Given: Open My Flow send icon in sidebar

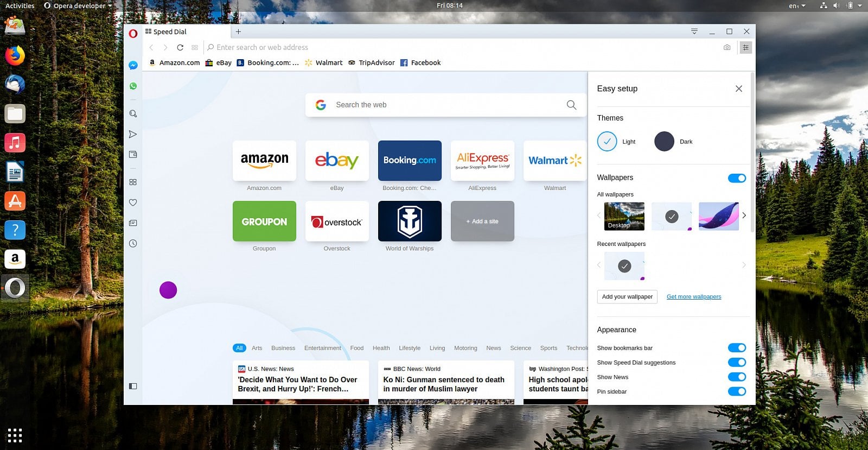Looking at the screenshot, I should (x=133, y=134).
